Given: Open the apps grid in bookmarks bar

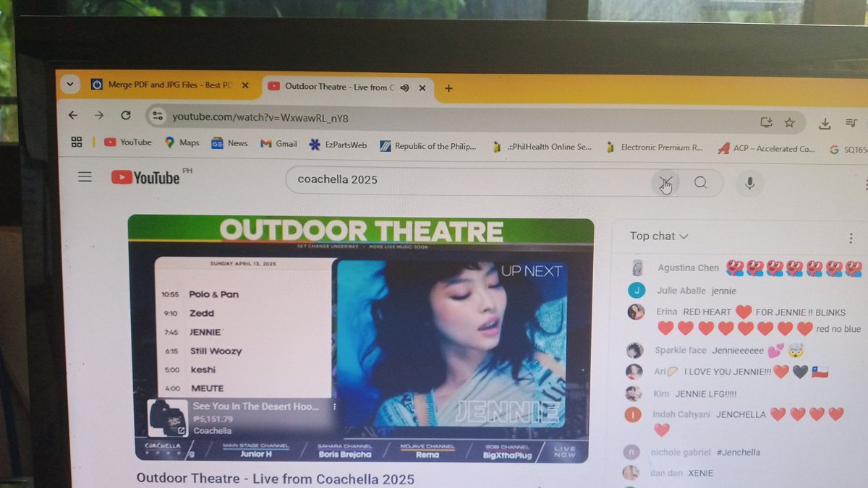Looking at the screenshot, I should tap(77, 142).
